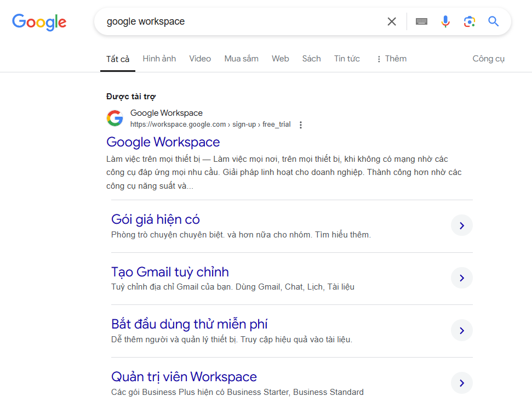Viewport: 532px width, 413px height.
Task: Expand arrow for Gói giá hiện có
Action: point(462,225)
